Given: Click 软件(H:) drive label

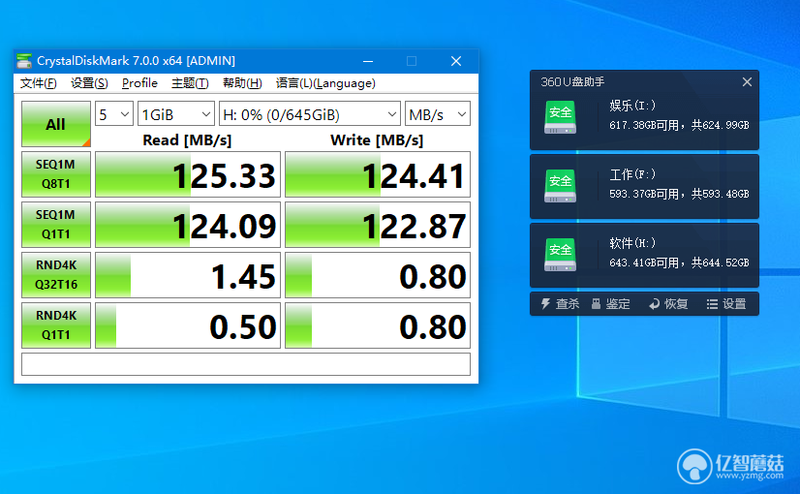Looking at the screenshot, I should 632,243.
